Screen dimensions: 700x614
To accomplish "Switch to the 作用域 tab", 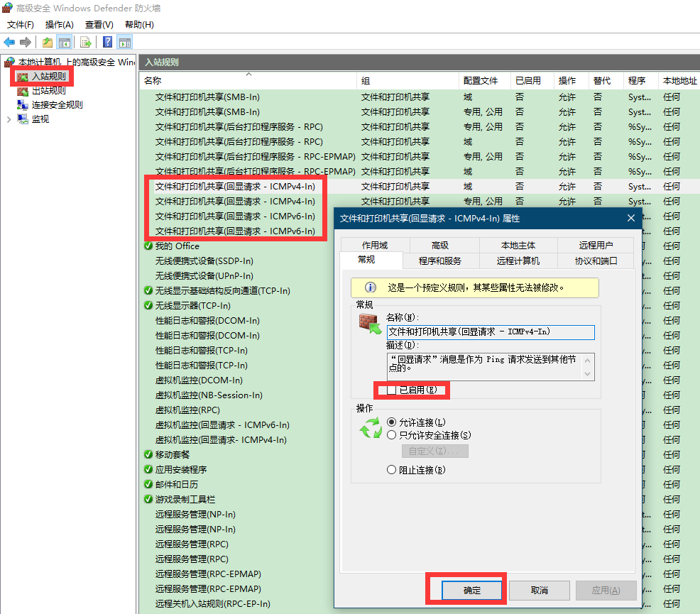I will [375, 245].
